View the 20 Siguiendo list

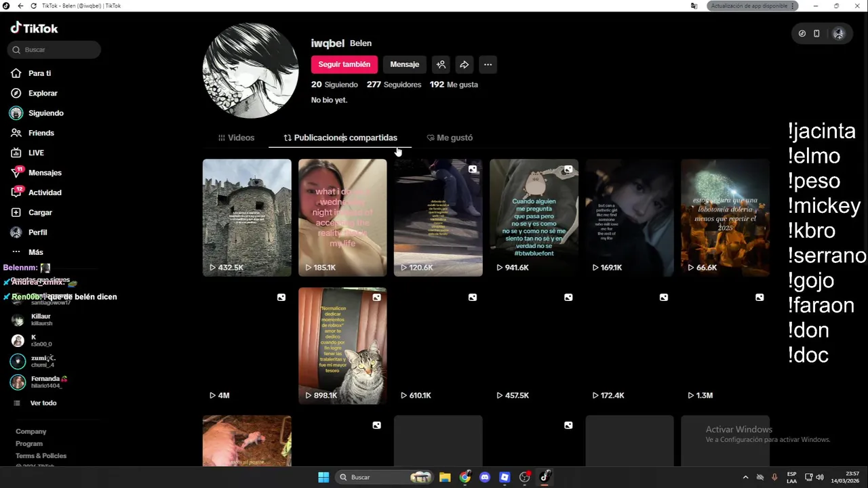[334, 85]
